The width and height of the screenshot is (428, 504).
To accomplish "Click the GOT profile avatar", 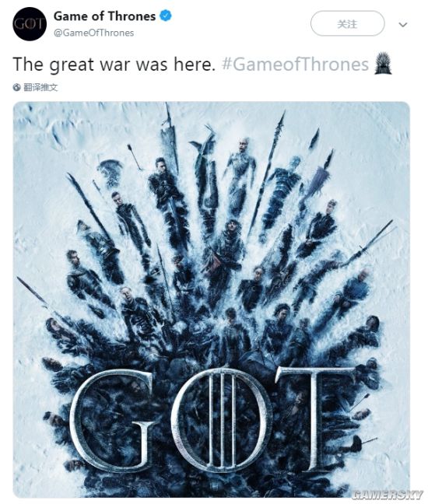I will [x=30, y=24].
